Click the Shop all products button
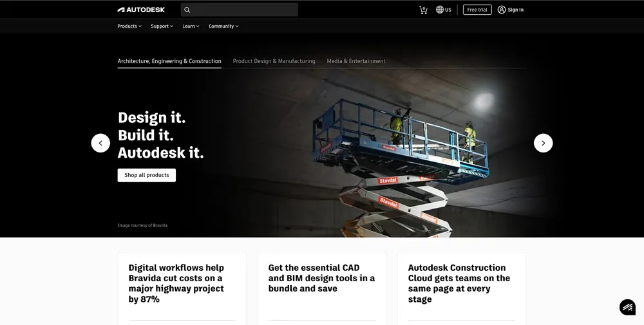The height and width of the screenshot is (325, 644). pos(146,175)
